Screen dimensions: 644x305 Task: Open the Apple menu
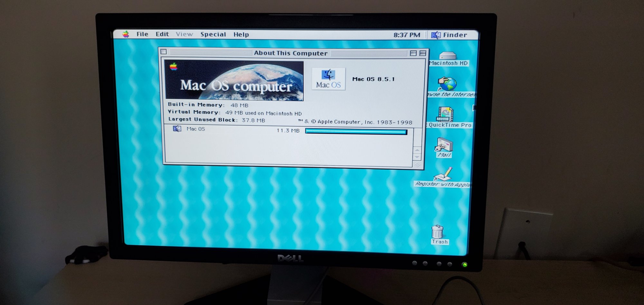click(x=126, y=34)
